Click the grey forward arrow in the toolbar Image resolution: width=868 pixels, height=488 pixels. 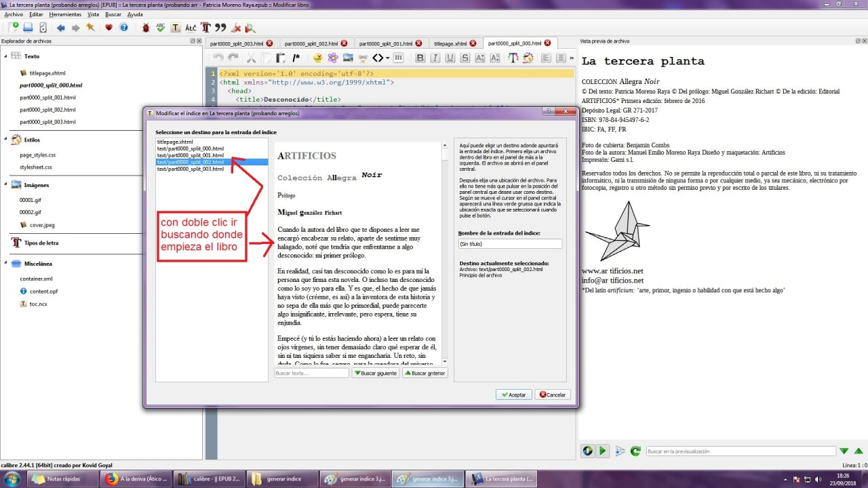[75, 28]
